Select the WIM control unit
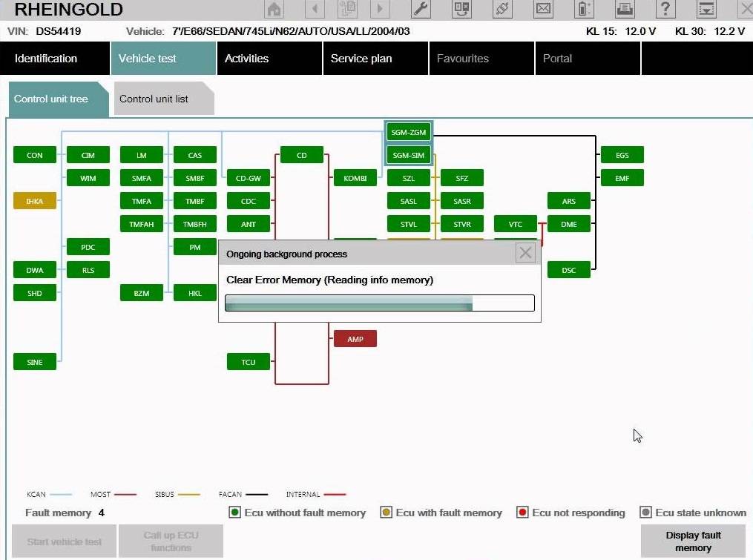This screenshot has width=753, height=560. 88,178
